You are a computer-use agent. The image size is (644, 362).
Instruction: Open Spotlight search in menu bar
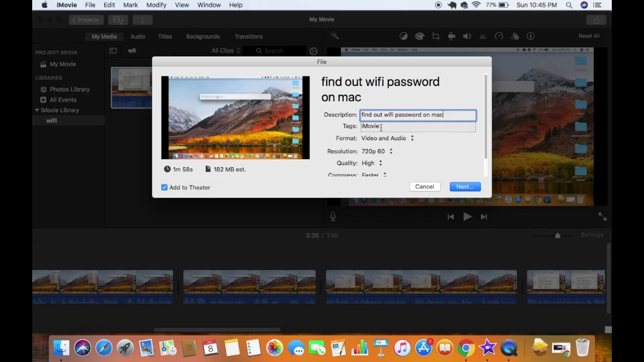[569, 5]
